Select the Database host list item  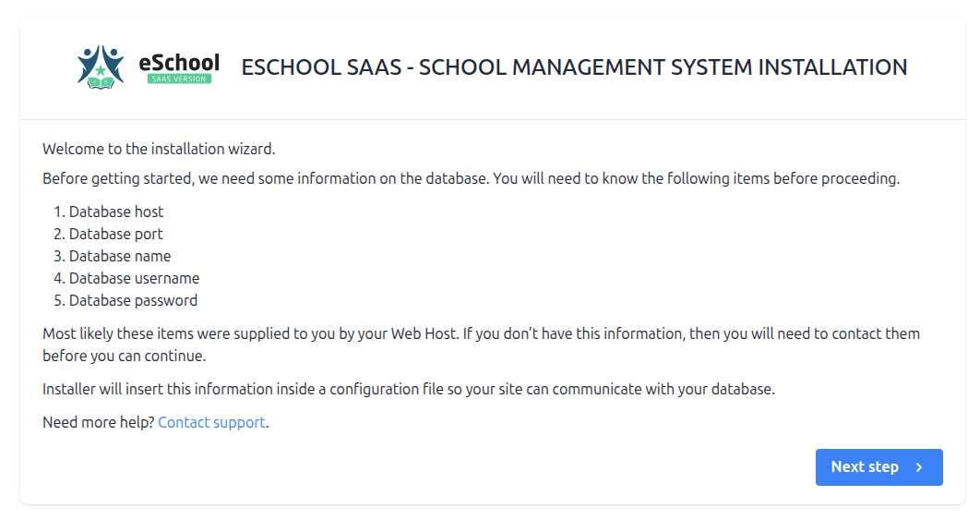(x=116, y=212)
